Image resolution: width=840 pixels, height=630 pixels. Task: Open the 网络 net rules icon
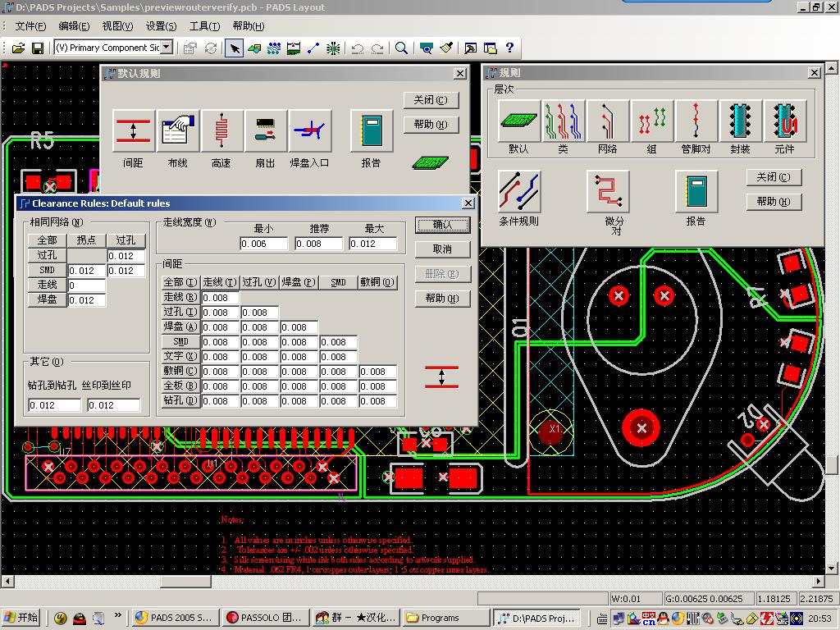pos(607,121)
